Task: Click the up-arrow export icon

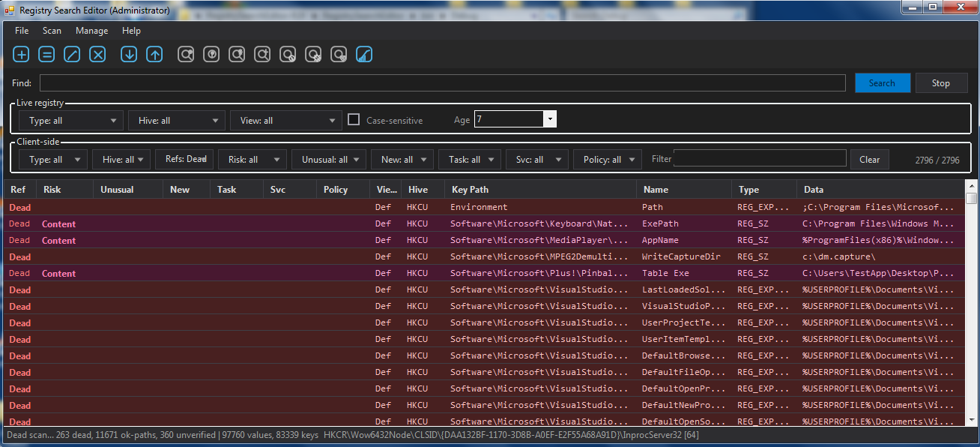Action: click(x=154, y=54)
